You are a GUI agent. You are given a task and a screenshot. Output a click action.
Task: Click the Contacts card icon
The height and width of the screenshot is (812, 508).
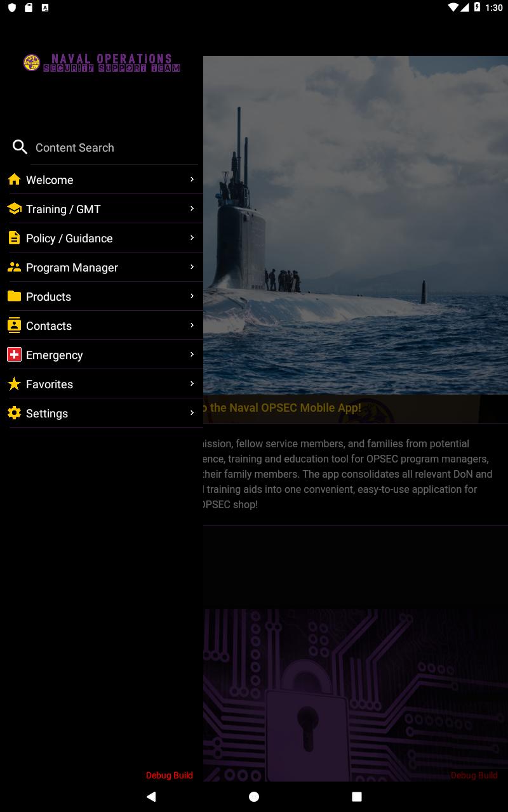pyautogui.click(x=14, y=325)
